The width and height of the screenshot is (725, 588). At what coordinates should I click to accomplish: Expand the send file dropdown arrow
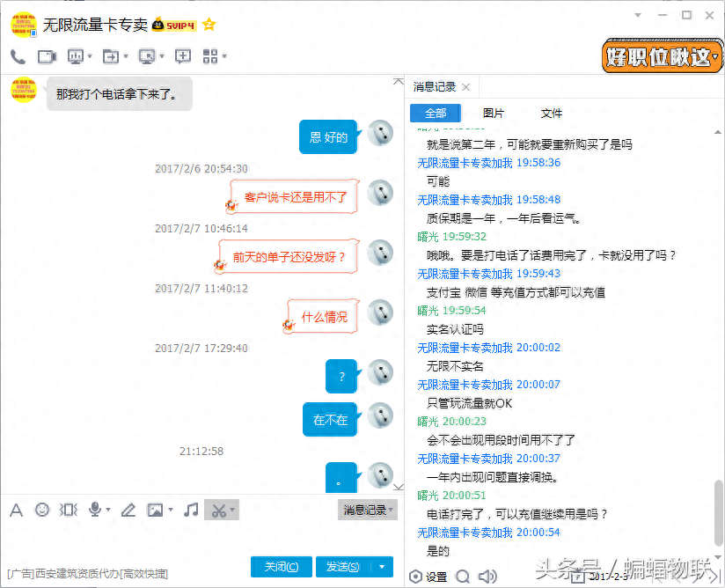126,56
